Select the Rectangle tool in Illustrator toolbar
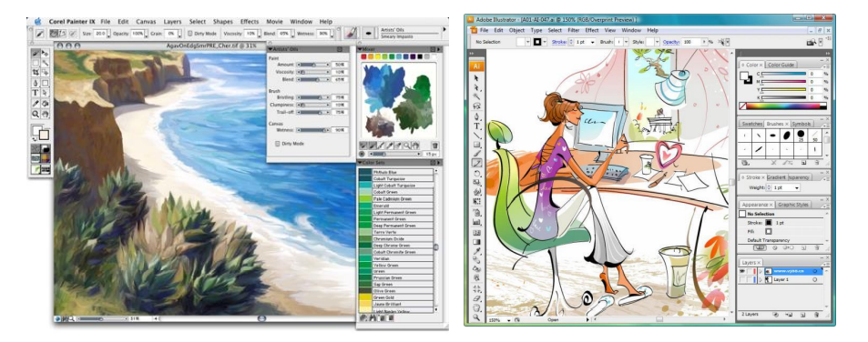Screen dimensions: 868x342 click(x=476, y=146)
